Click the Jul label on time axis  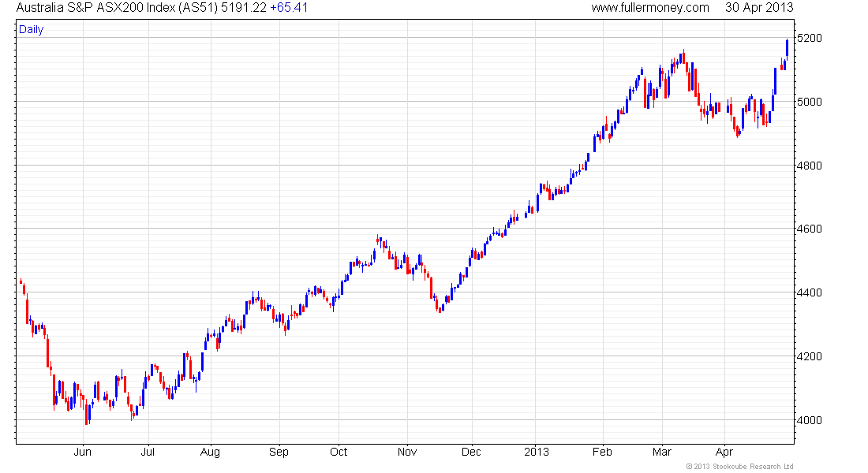(148, 452)
